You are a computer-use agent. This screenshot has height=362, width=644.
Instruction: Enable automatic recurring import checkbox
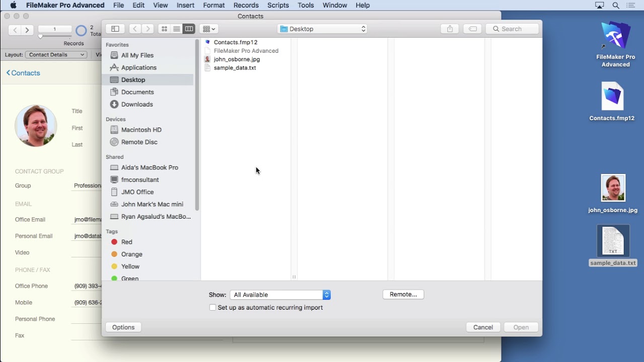212,307
